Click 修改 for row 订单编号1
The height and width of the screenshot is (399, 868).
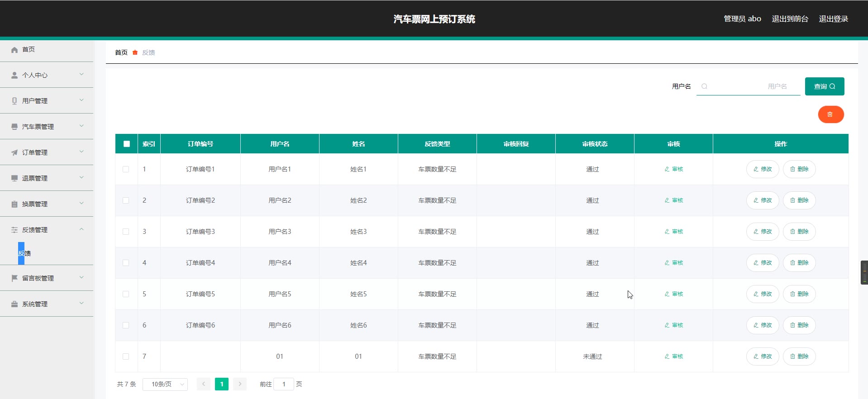(763, 169)
